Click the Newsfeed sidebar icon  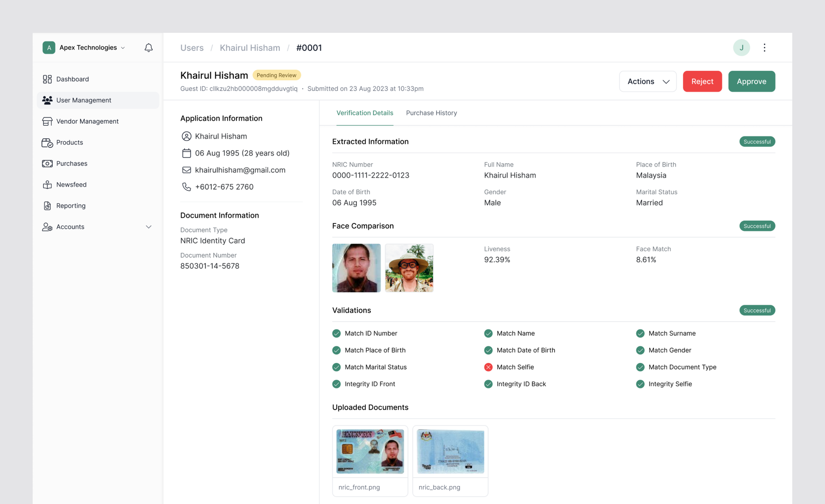coord(47,185)
